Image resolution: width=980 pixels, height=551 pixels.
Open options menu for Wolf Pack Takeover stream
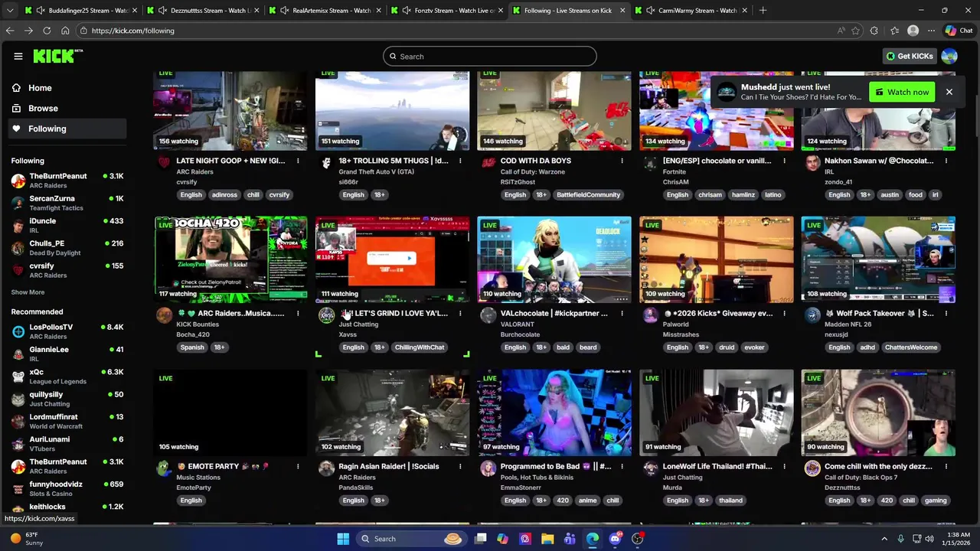click(946, 313)
